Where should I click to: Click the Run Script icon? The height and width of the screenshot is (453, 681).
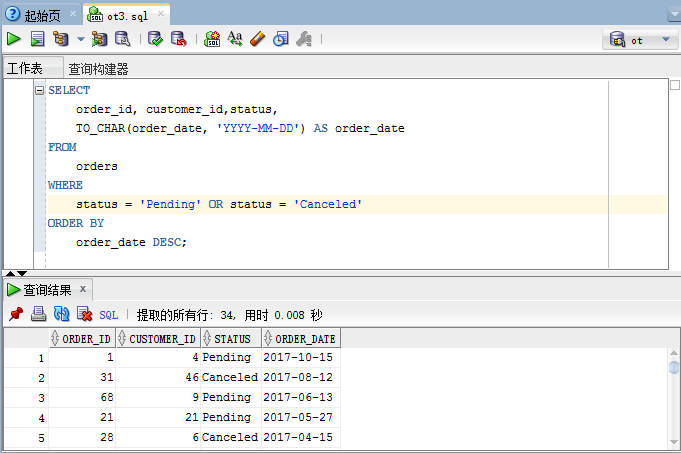pyautogui.click(x=37, y=39)
